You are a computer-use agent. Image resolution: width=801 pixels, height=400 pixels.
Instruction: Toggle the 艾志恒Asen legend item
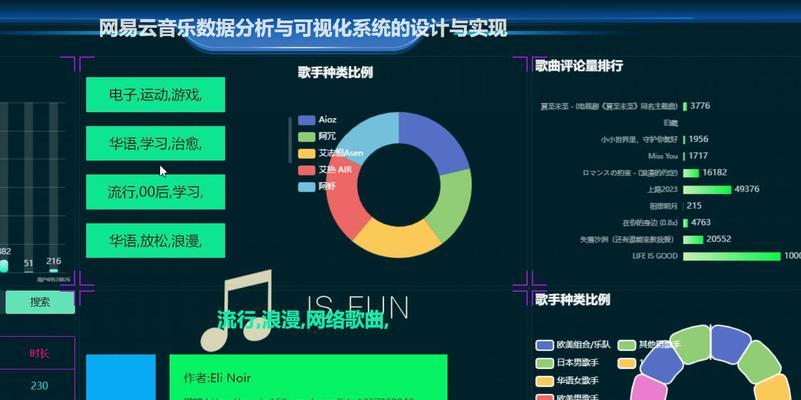[331, 153]
